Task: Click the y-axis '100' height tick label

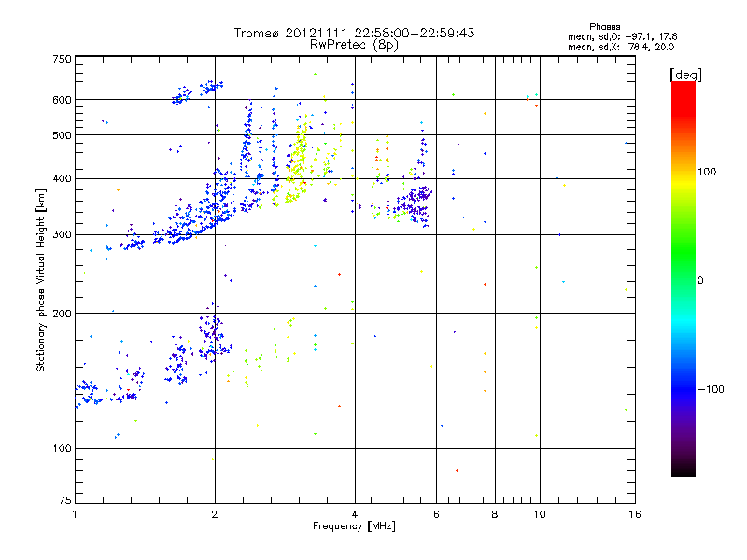Action: (63, 448)
